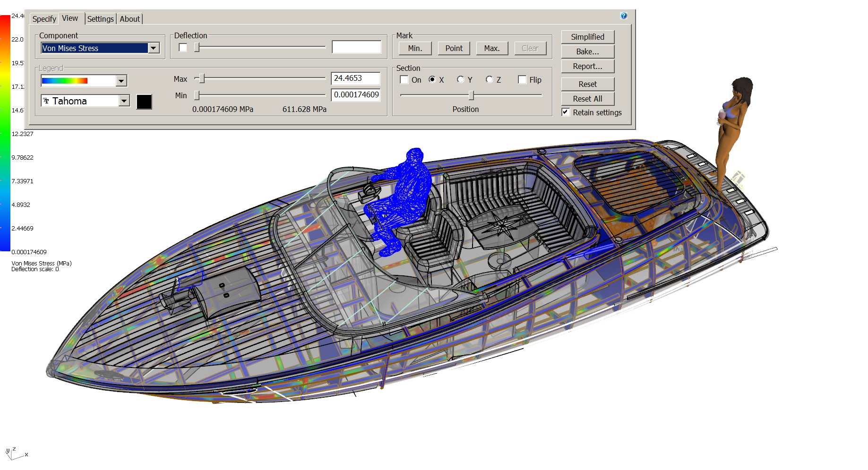Viewport: 868px width, 470px height.
Task: Click the Max legend value input field
Action: (355, 78)
